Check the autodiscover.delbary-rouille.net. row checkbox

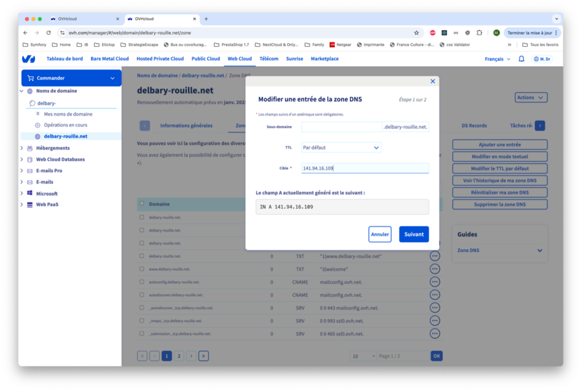coord(142,295)
